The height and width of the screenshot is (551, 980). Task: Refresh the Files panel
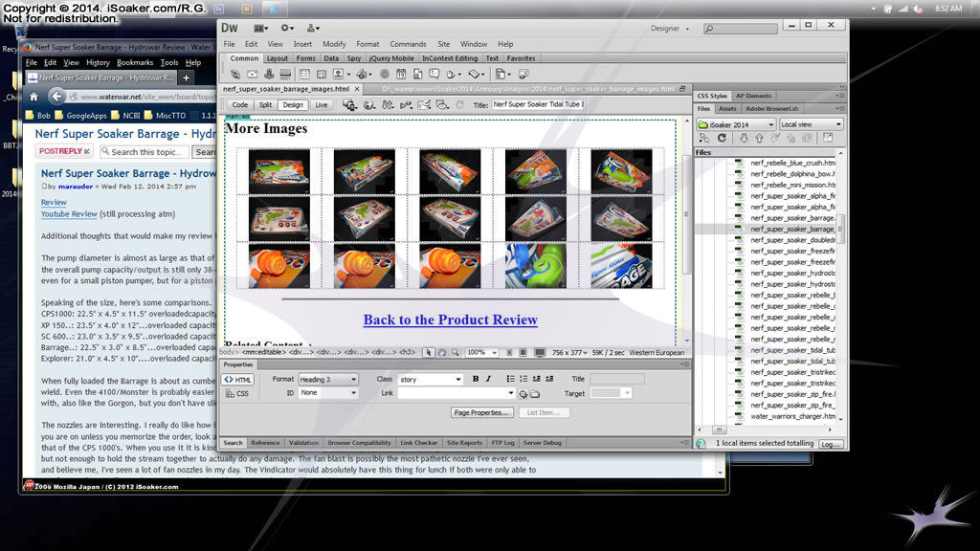point(722,138)
